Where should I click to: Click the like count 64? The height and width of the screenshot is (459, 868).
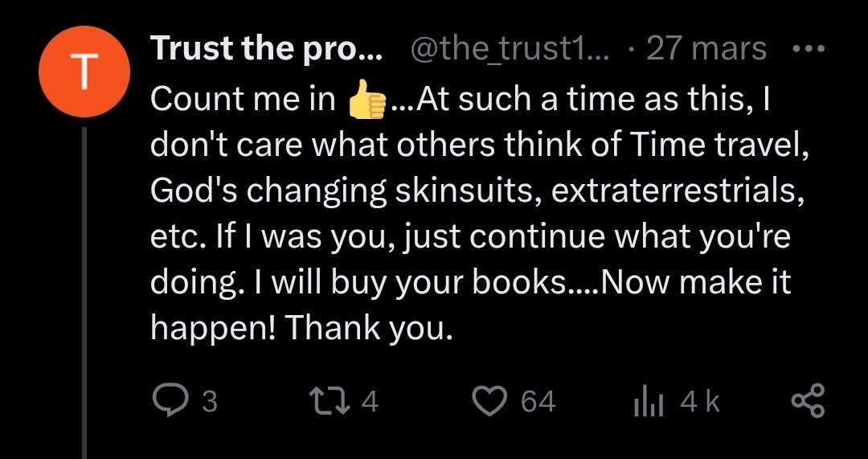tap(538, 400)
